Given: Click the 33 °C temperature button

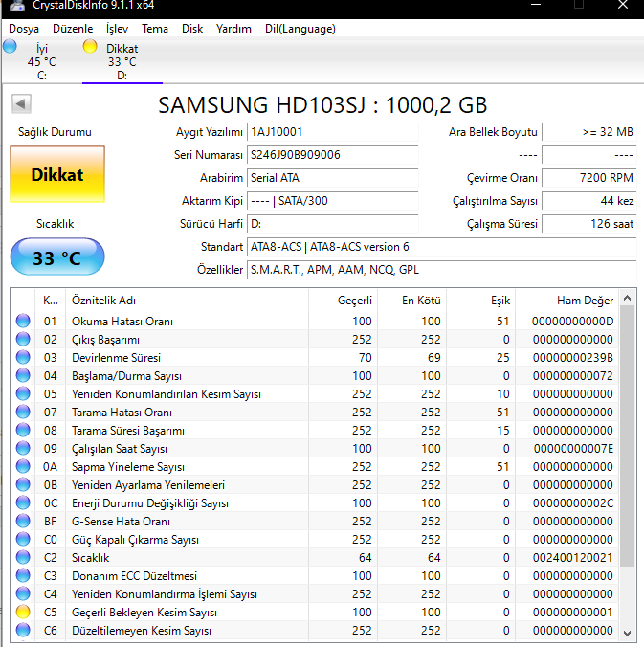Looking at the screenshot, I should click(x=57, y=257).
